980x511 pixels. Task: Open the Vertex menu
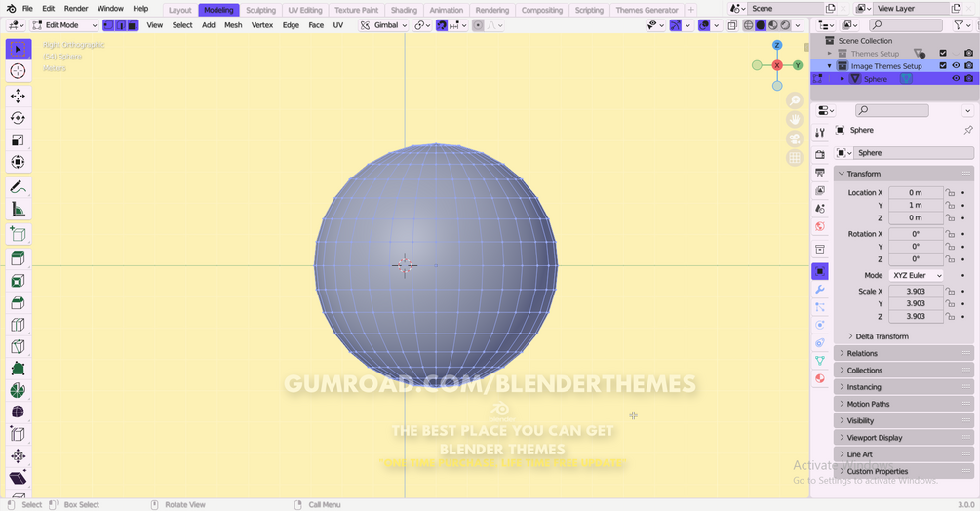coord(262,25)
